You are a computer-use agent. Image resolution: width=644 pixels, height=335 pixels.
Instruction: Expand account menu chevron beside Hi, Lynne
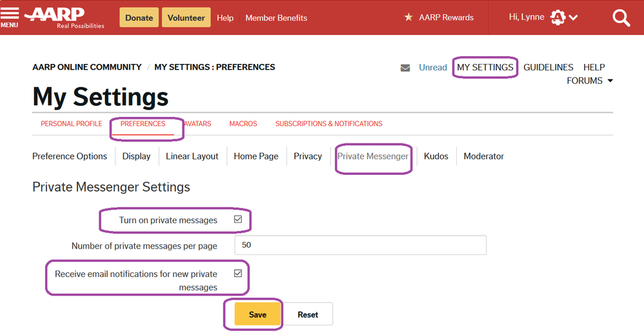click(x=573, y=18)
